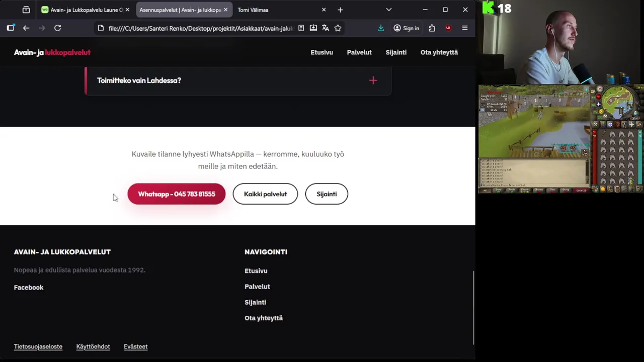This screenshot has width=644, height=362.
Task: Open the footer Ota yhteyttä link
Action: tap(264, 318)
